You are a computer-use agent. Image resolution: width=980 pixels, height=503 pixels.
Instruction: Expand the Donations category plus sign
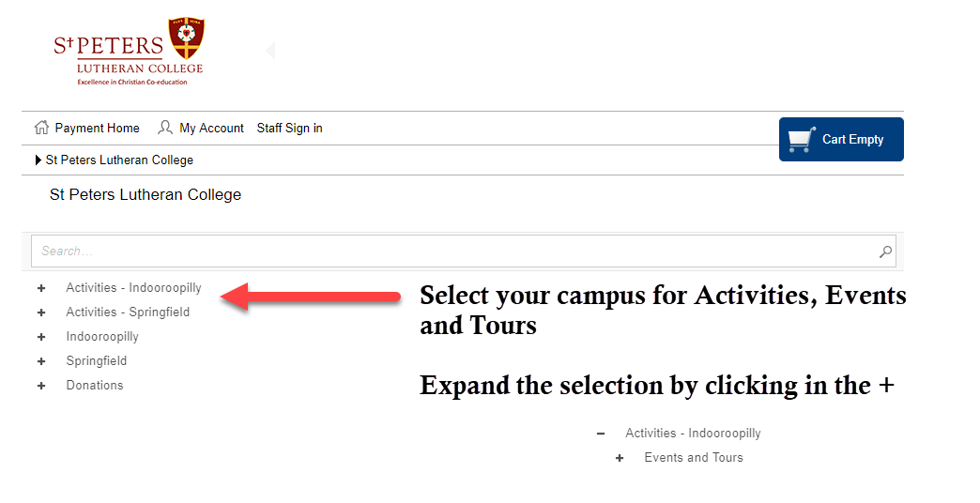(41, 386)
